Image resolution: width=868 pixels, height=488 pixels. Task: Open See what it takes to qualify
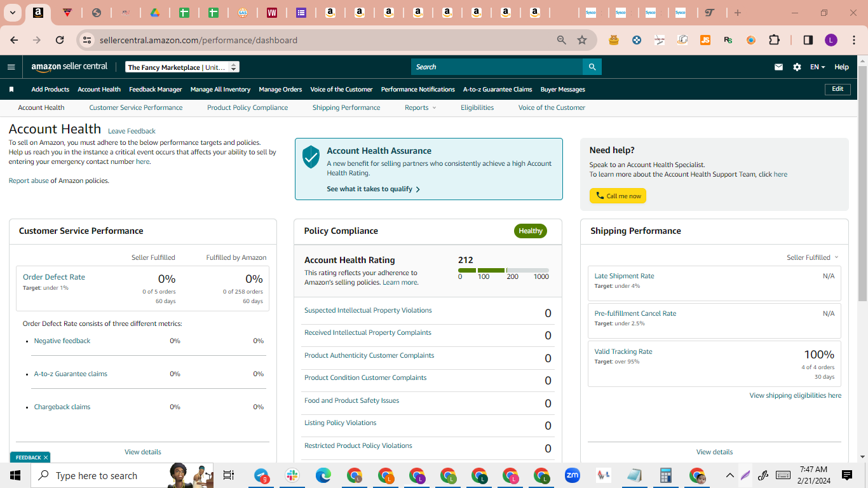click(x=374, y=189)
